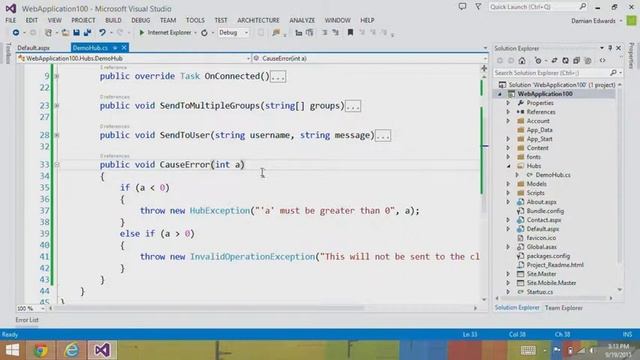Open the on-screen keyboard tray icon
This screenshot has height=360, width=640.
(x=528, y=350)
